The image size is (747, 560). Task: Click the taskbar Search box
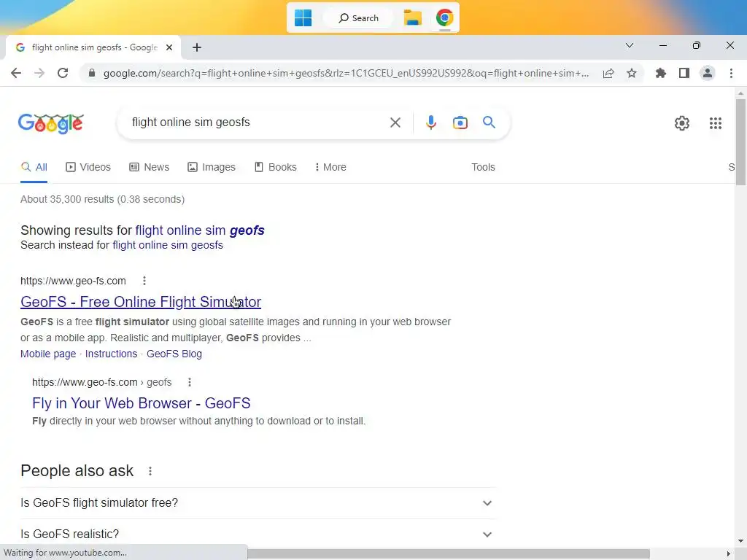pos(358,18)
